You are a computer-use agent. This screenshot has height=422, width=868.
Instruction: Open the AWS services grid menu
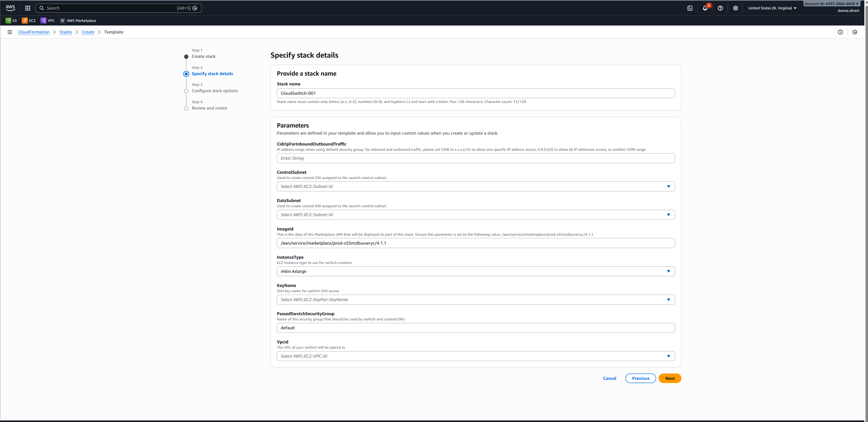(x=28, y=8)
